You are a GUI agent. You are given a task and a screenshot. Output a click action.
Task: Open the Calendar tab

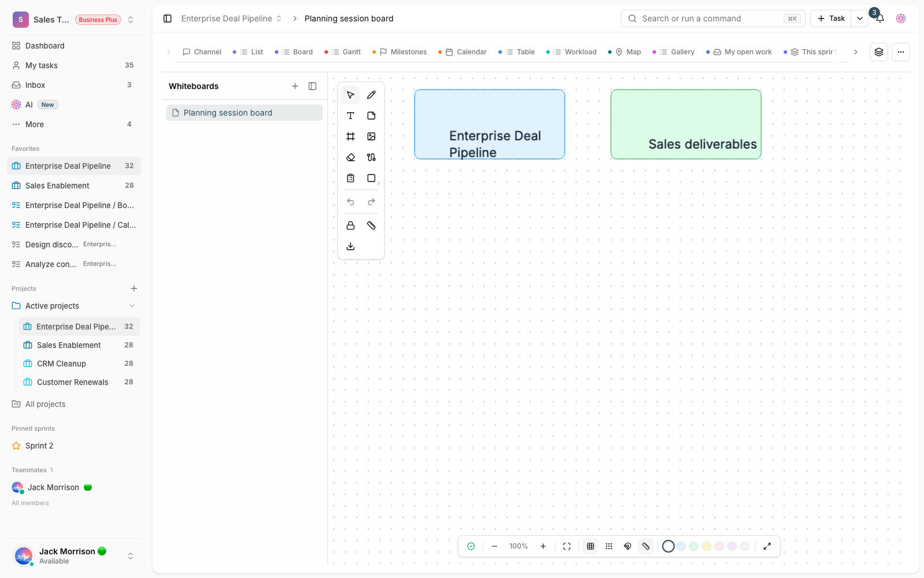(x=463, y=52)
